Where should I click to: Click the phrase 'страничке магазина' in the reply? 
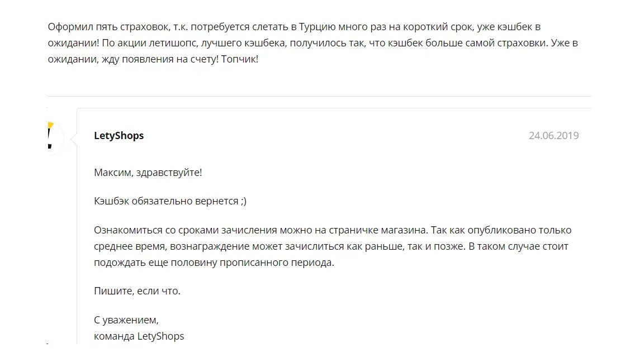coord(378,230)
